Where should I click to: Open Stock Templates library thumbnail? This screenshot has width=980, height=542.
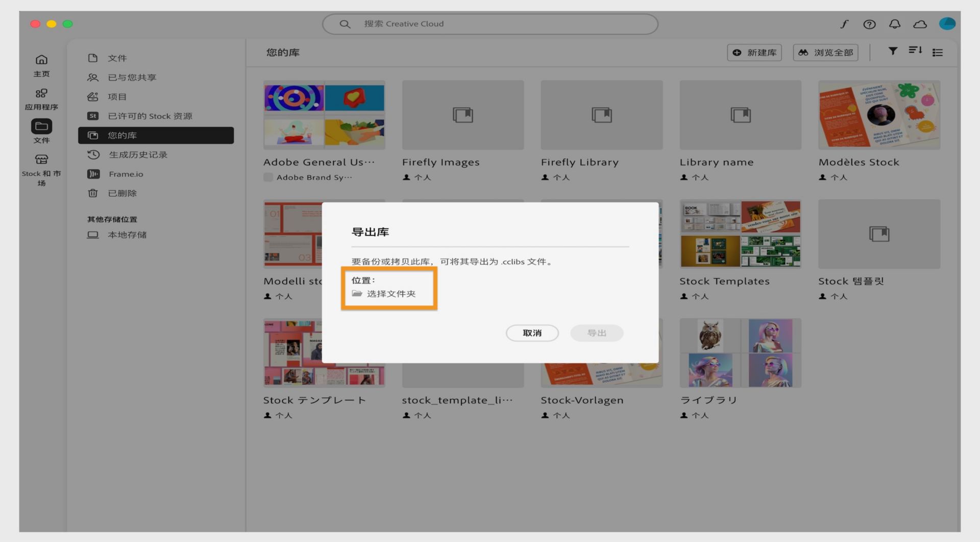740,234
